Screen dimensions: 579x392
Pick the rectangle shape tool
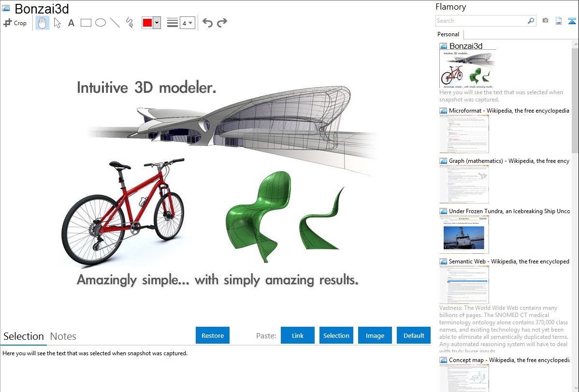coord(86,23)
